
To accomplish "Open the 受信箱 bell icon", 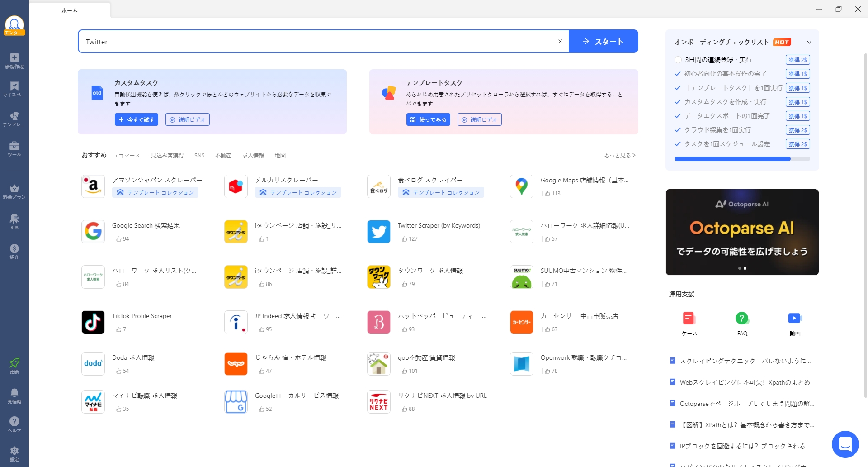I will 14,396.
